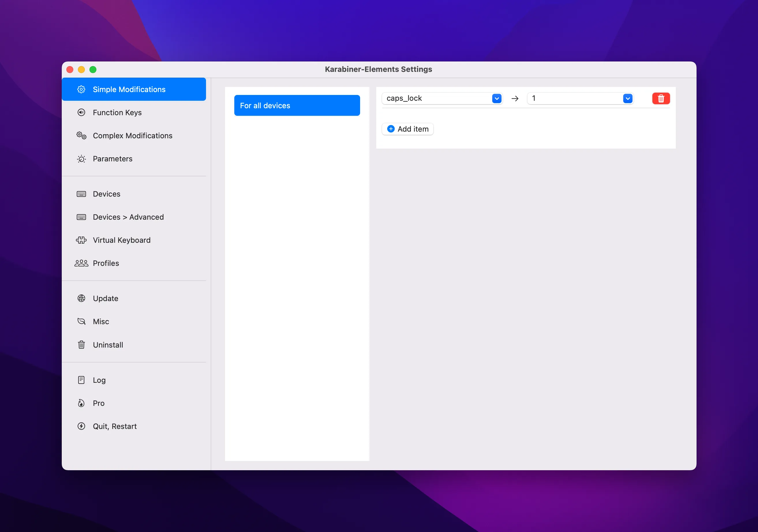Click the trash icon beside Uninstall
This screenshot has width=758, height=532.
(x=81, y=345)
